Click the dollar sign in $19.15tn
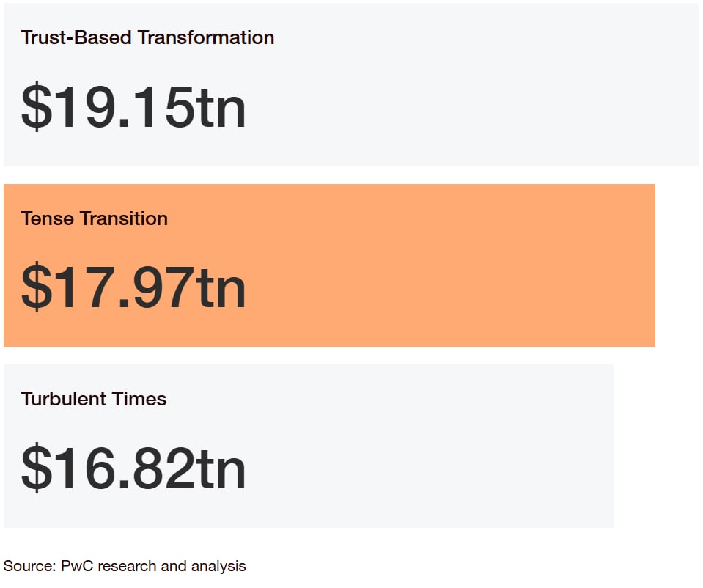The width and height of the screenshot is (703, 588). pos(37,107)
